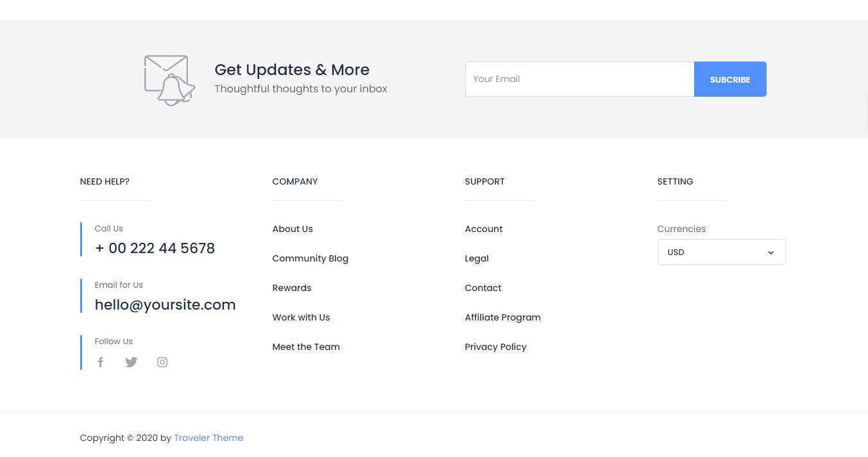Click Work with Us
This screenshot has width=868, height=457.
(x=301, y=317)
